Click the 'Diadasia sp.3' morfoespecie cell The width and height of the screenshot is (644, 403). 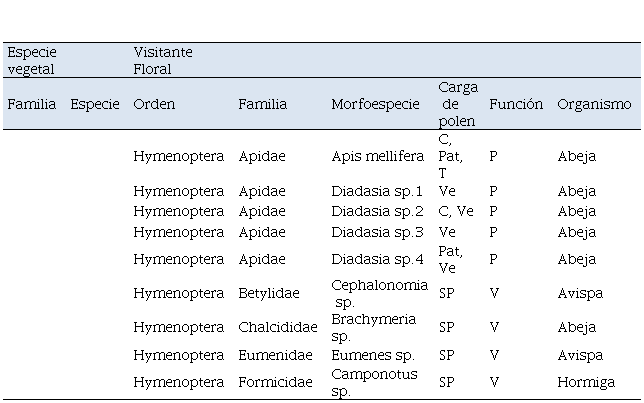[x=377, y=232]
